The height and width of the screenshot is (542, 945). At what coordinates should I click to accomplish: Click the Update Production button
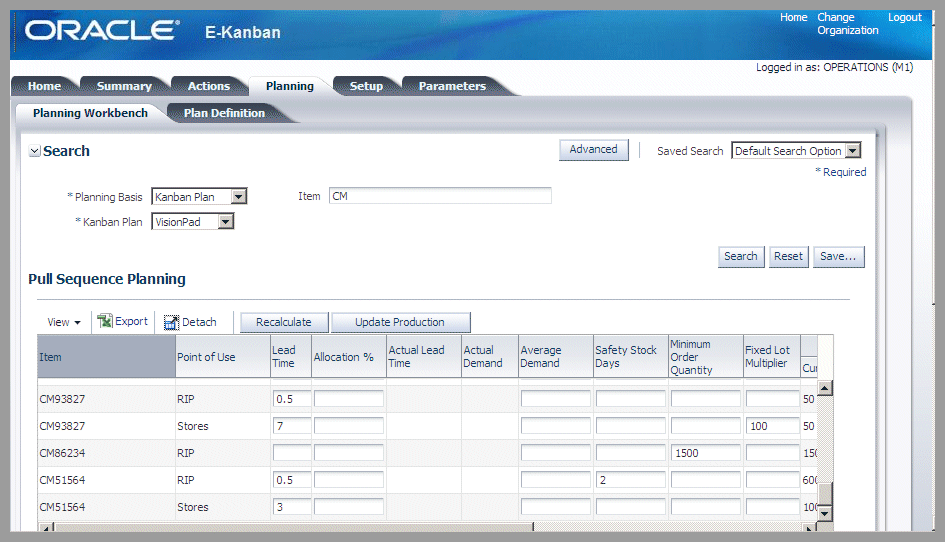point(400,323)
